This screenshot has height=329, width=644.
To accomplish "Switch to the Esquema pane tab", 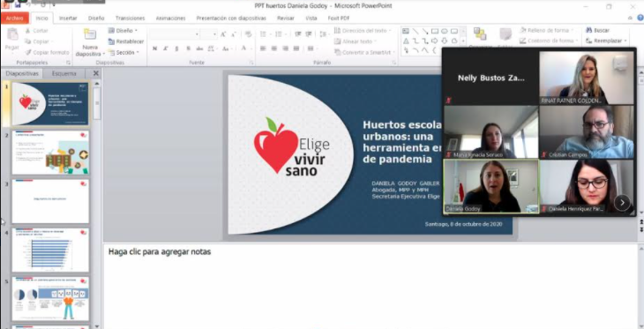I will (x=64, y=73).
